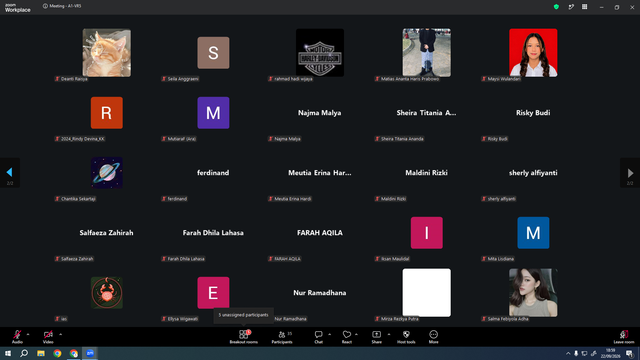Open the React emoji menu
640x360 pixels.
pyautogui.click(x=347, y=337)
